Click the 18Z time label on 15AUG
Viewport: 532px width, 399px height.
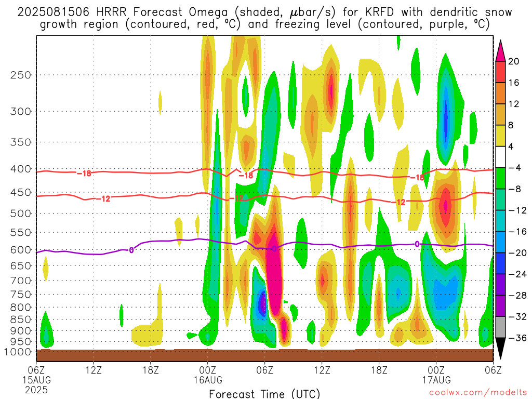coord(151,370)
